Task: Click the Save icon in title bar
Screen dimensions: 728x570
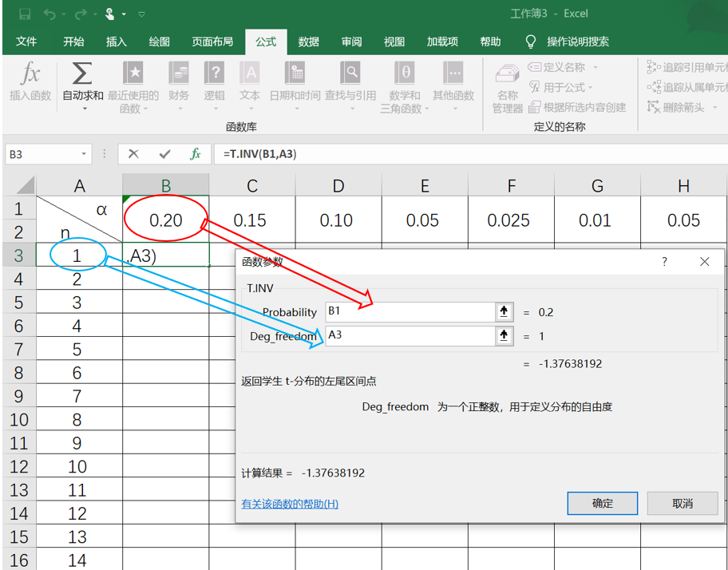Action: pyautogui.click(x=25, y=14)
